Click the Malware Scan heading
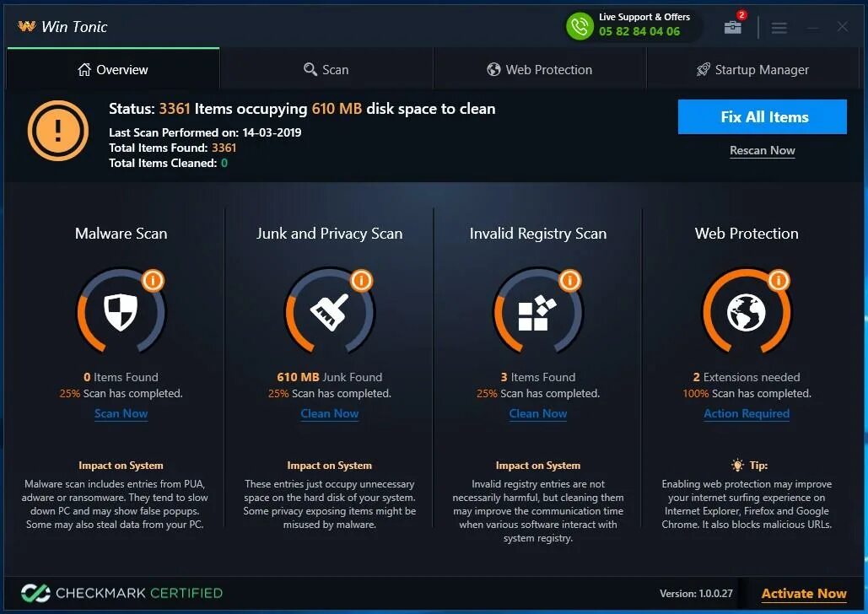The image size is (868, 614). point(121,234)
